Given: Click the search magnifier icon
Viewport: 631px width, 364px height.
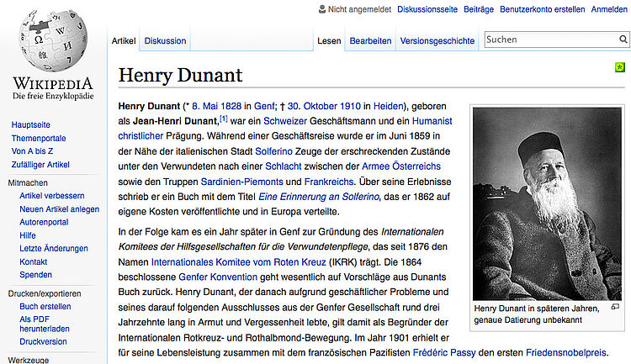Looking at the screenshot, I should (623, 39).
